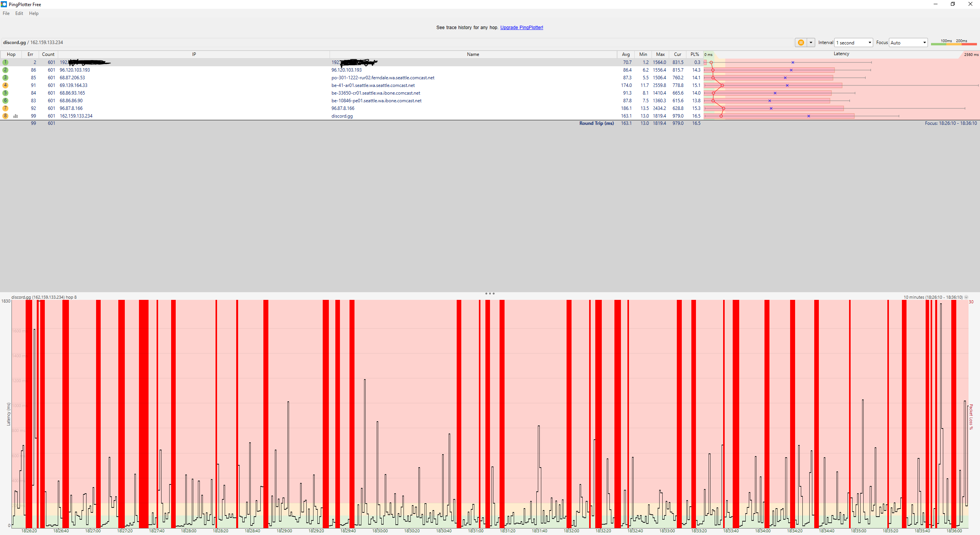
Task: Open the Edit menu
Action: (x=19, y=13)
